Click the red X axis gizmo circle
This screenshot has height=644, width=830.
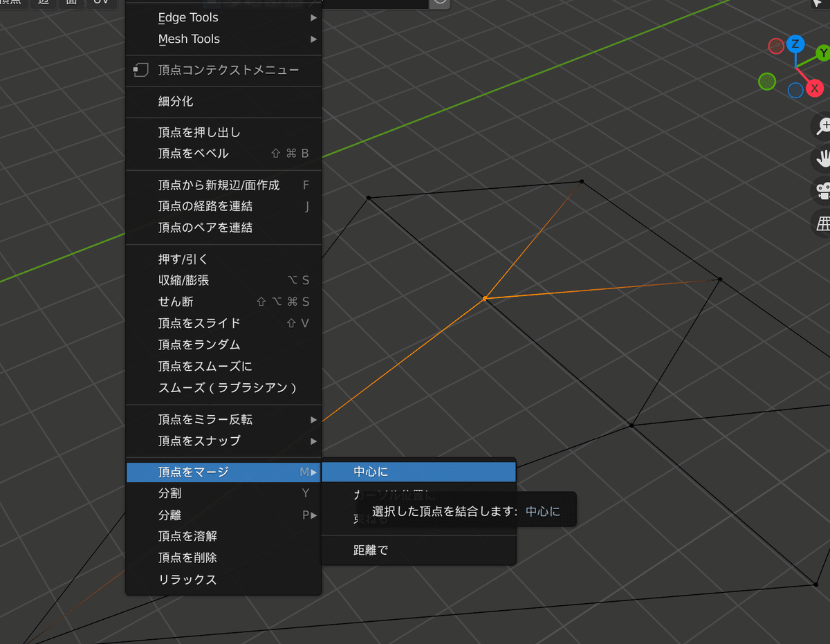pos(815,88)
